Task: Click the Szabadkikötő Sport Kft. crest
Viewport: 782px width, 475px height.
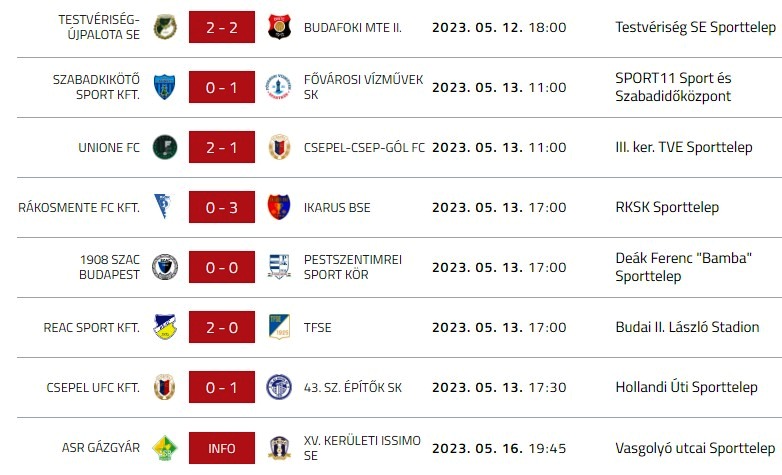Action: coord(164,88)
